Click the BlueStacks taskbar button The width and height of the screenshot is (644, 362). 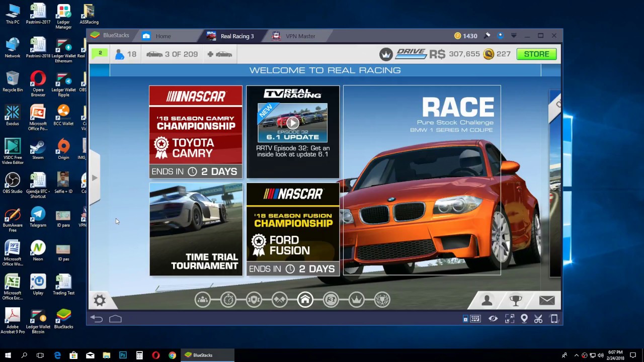tap(208, 355)
